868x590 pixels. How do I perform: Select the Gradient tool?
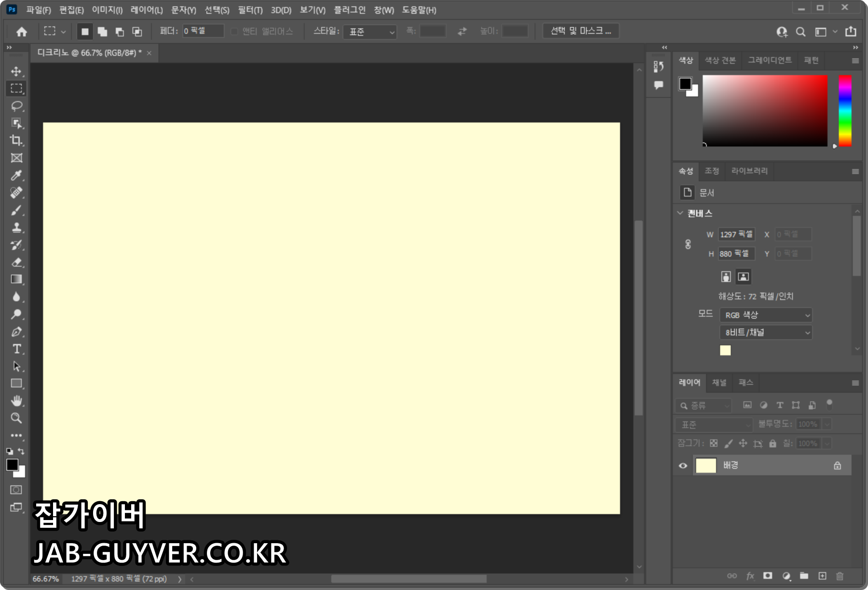tap(16, 279)
